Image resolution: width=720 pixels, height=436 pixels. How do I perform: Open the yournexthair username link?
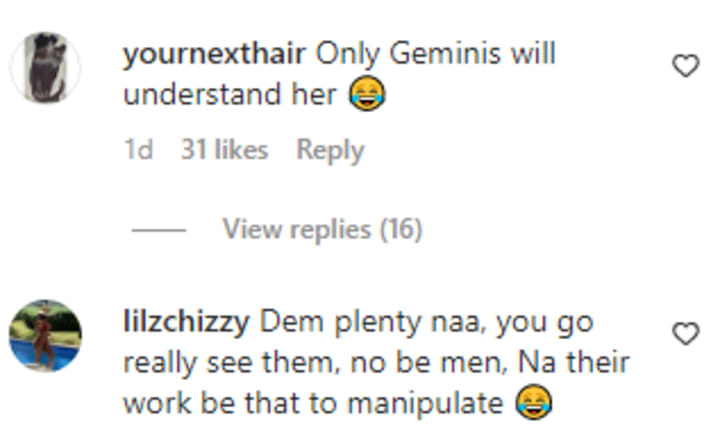pos(214,54)
